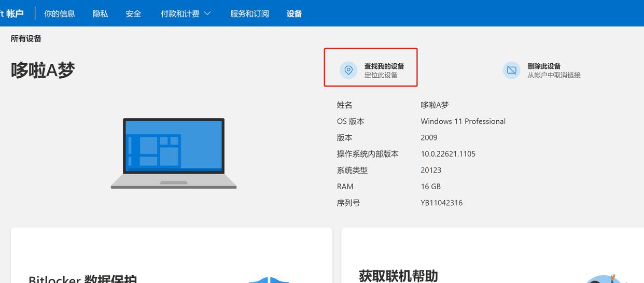Viewport: 644px width, 283px height.
Task: Select the 设备 tab
Action: 294,13
